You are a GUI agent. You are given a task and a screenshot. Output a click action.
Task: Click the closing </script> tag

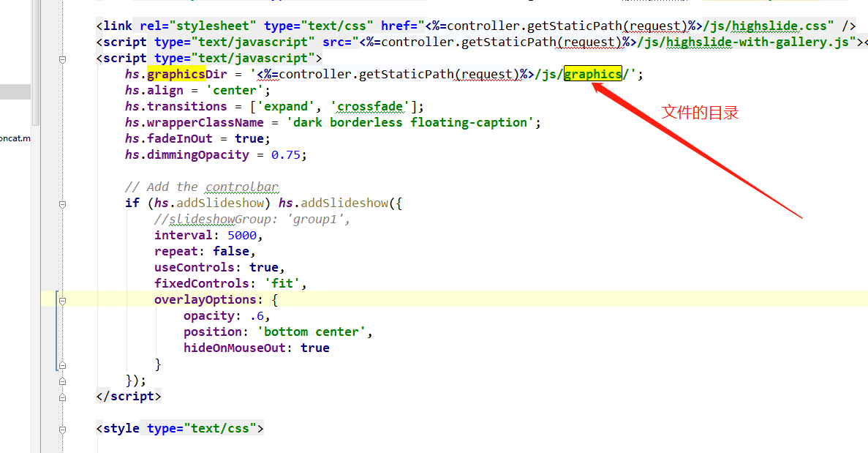pos(129,396)
